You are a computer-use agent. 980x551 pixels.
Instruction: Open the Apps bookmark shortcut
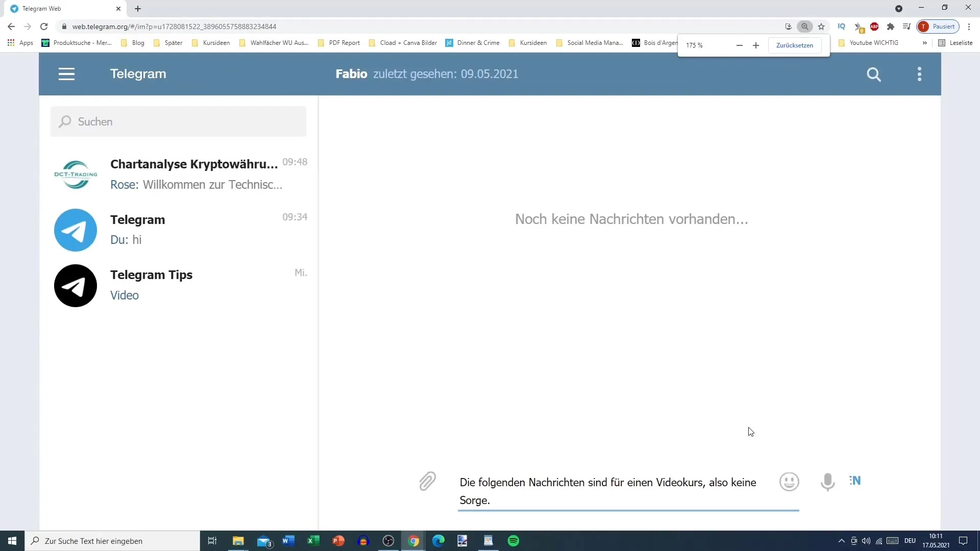[20, 43]
